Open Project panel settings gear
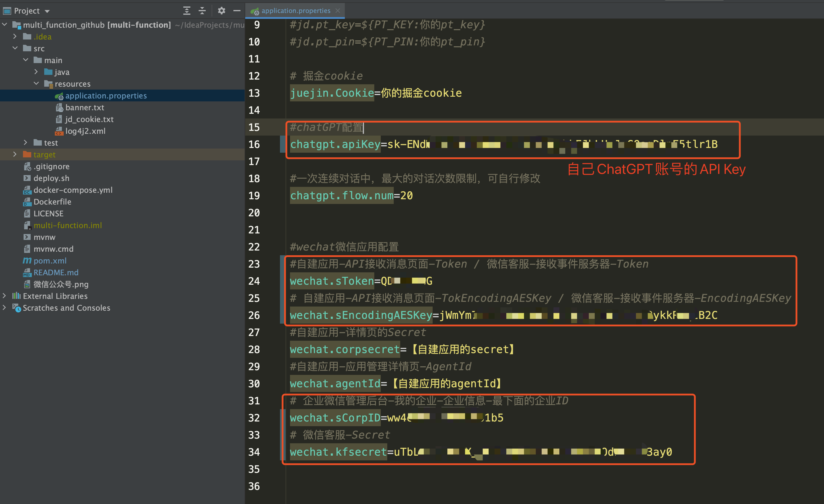 click(x=221, y=11)
